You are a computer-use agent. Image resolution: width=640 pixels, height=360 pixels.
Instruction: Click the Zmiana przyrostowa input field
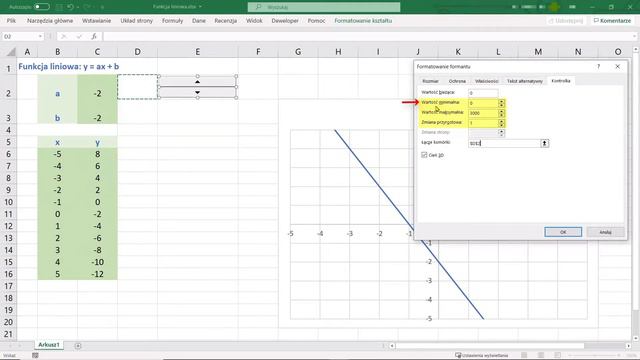[x=483, y=122]
